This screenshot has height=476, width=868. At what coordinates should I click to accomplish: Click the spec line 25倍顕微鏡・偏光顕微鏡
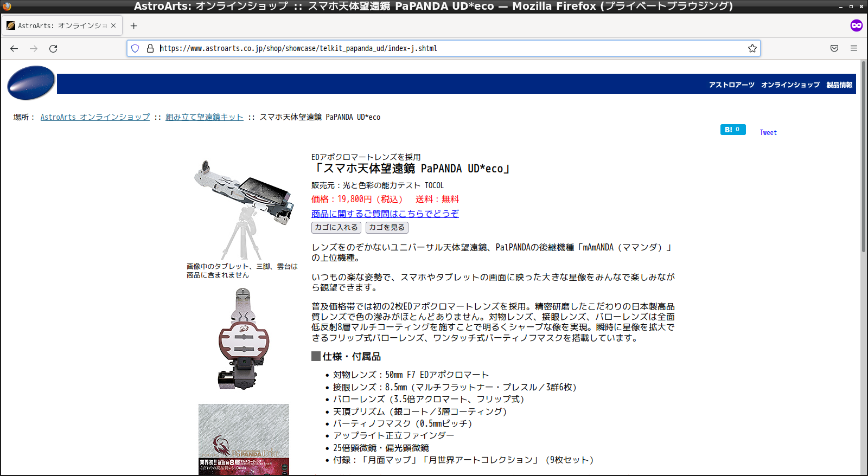[x=381, y=448]
